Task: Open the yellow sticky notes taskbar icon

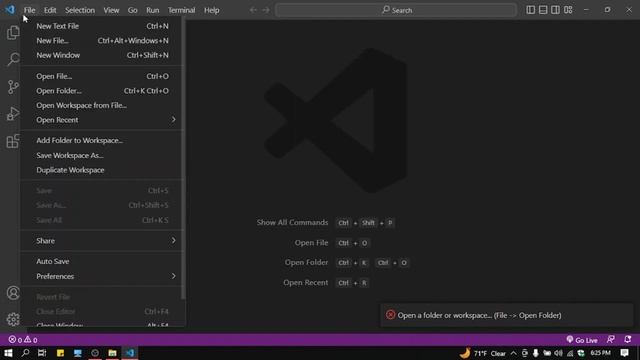Action: point(60,353)
